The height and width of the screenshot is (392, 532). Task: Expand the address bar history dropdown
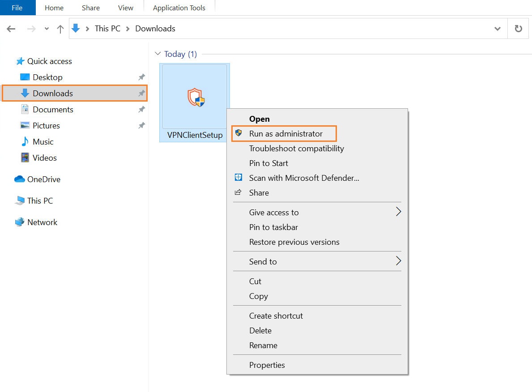[498, 29]
